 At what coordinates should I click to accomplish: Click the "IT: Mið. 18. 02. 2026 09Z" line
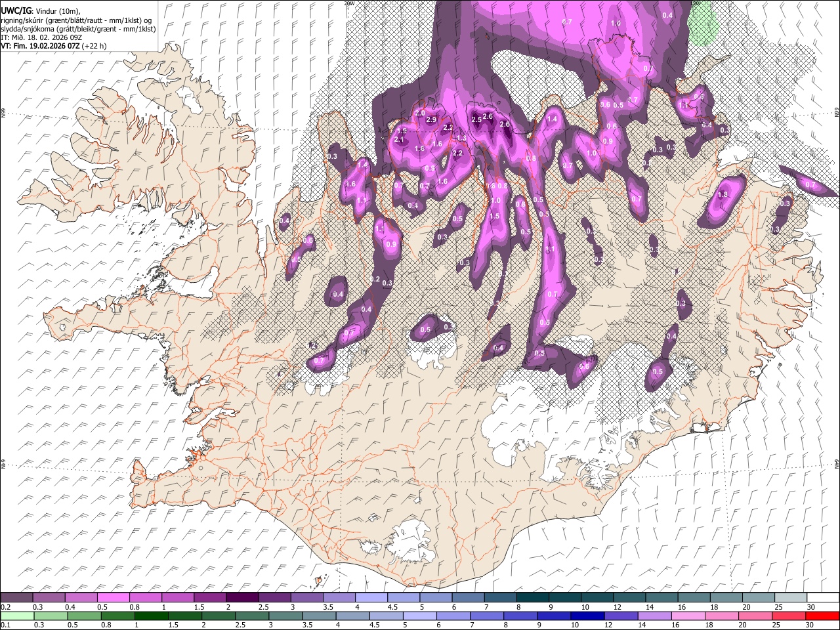(41, 37)
